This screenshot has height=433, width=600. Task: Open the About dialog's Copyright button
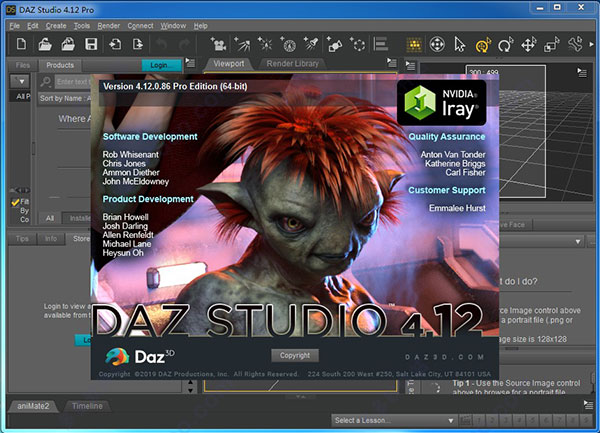[295, 355]
